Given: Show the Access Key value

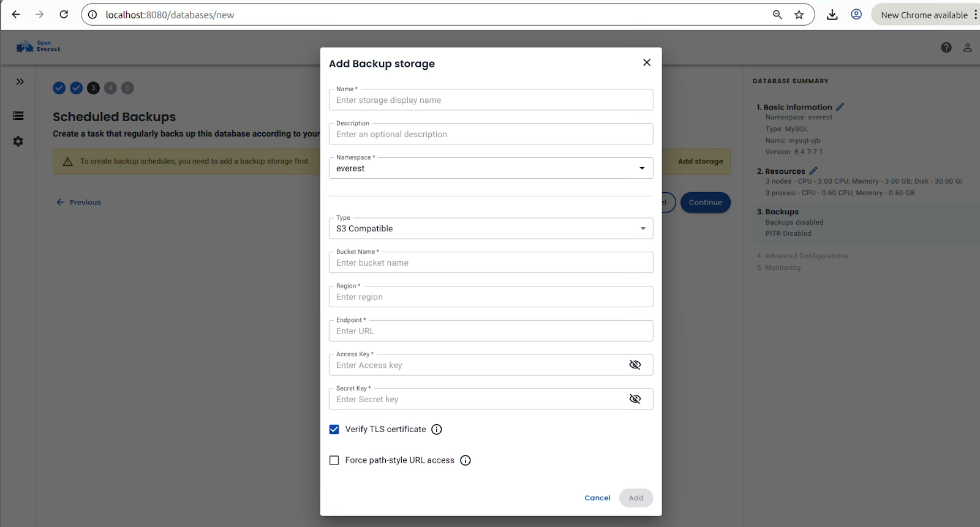Looking at the screenshot, I should (635, 365).
